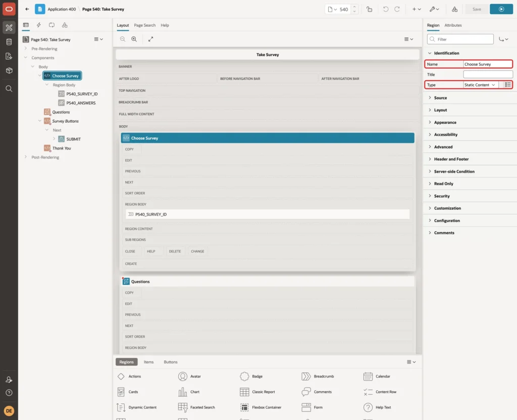Expand the Server-side Condition property group
517x420 pixels.
[x=430, y=171]
